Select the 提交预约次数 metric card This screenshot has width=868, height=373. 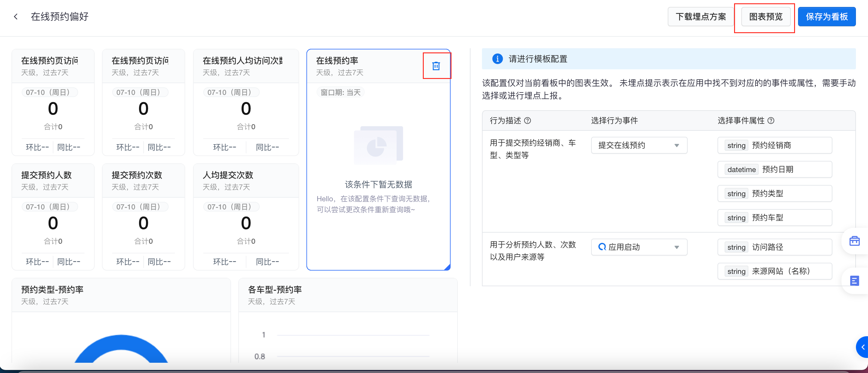(143, 217)
